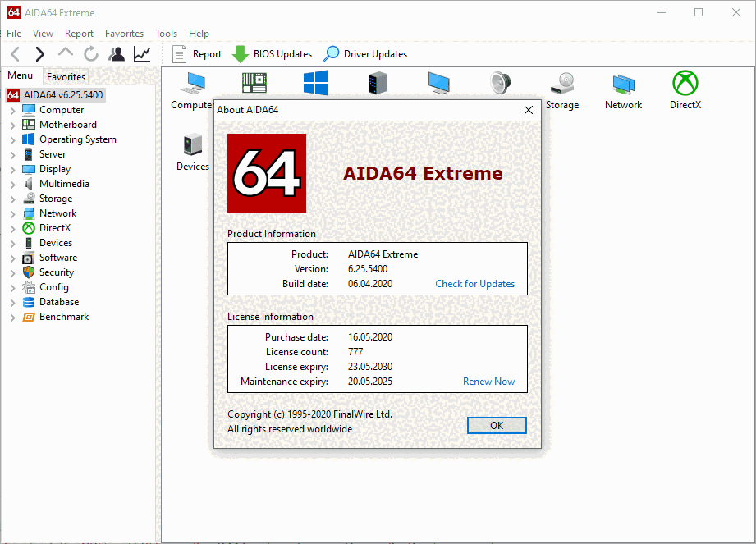Open the Tools menu
Screen dimensions: 756x544
tap(166, 34)
